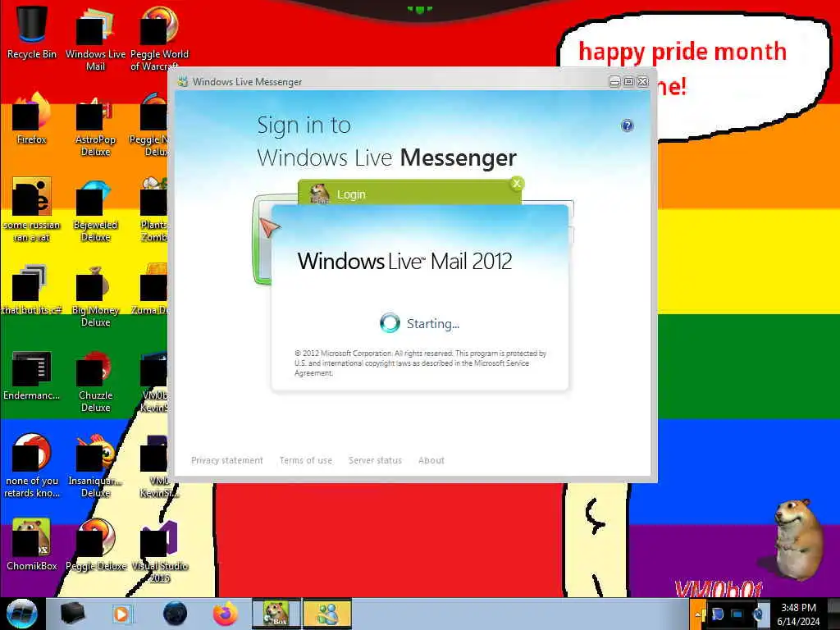The image size is (840, 630).
Task: Select the ChomikBox desktop icon
Action: pyautogui.click(x=32, y=546)
